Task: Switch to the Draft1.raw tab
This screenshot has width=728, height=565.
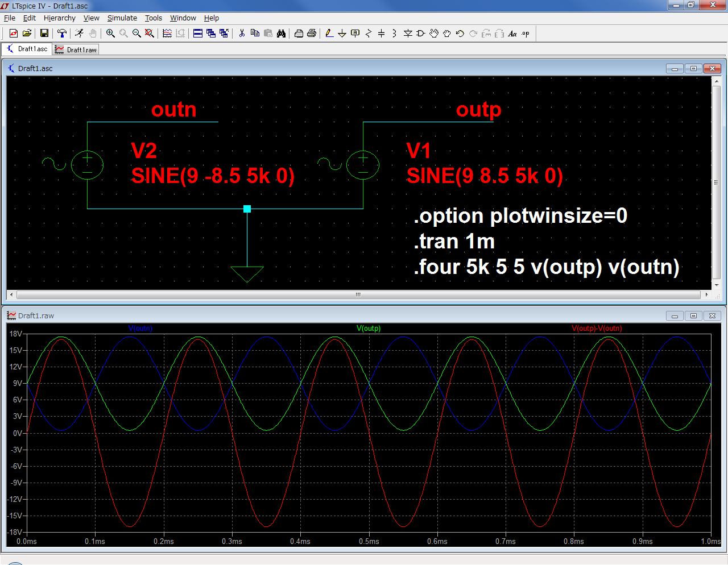Action: tap(76, 49)
